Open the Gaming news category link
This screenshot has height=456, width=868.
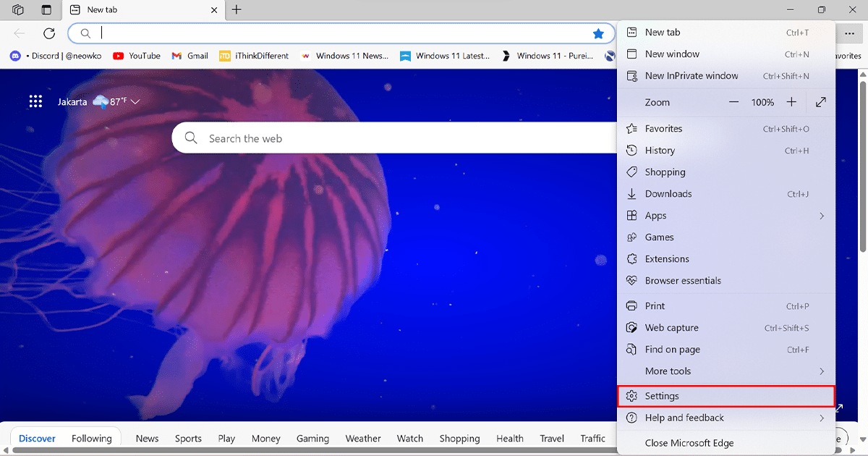(x=312, y=439)
